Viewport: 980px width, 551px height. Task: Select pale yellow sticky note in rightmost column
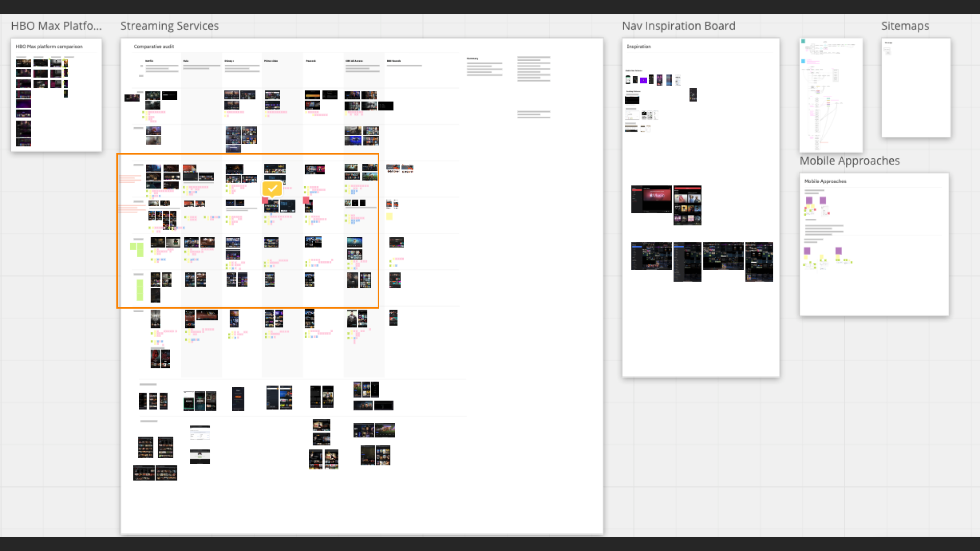[389, 216]
